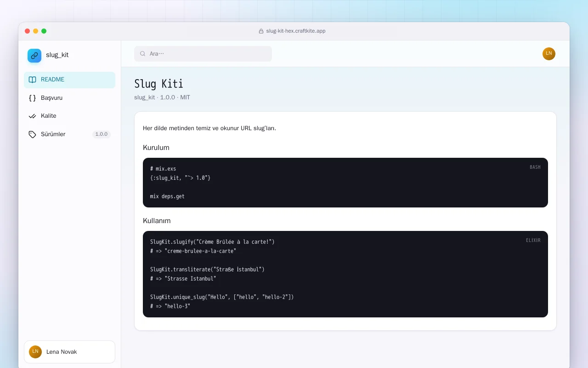Click the slug-kit-hex.craftkite.app address
The width and height of the screenshot is (588, 368).
(296, 31)
